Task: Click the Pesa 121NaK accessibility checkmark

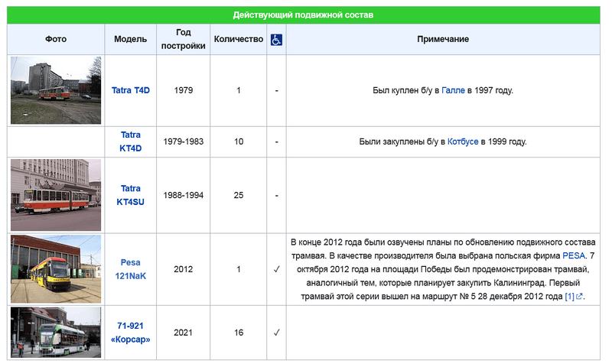Action: [276, 269]
